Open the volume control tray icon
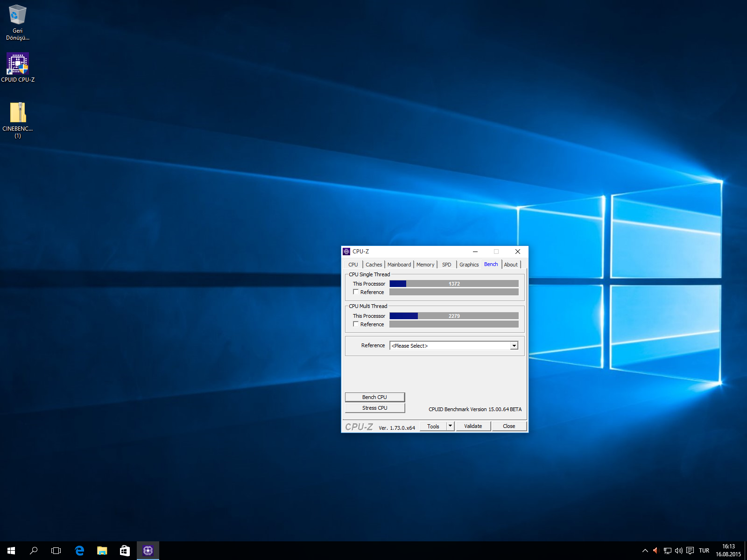 (678, 551)
